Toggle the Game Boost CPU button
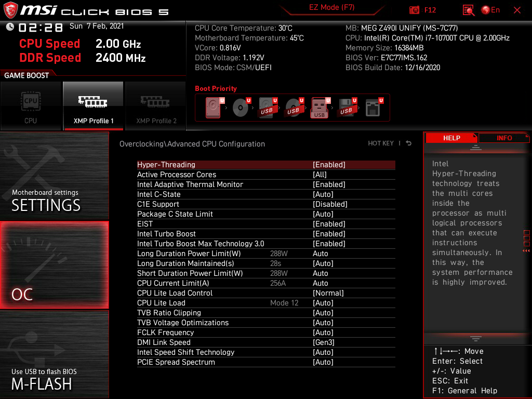Screen dimensions: 532x399 [31, 105]
